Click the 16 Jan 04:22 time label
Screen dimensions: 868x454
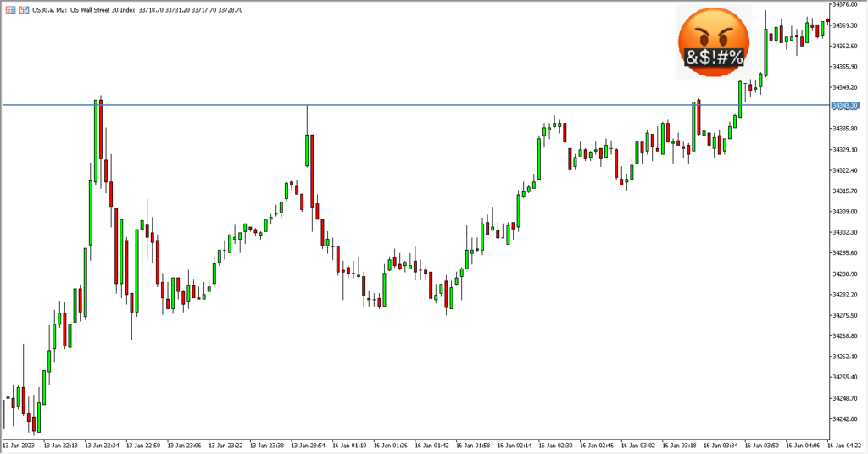pos(847,445)
